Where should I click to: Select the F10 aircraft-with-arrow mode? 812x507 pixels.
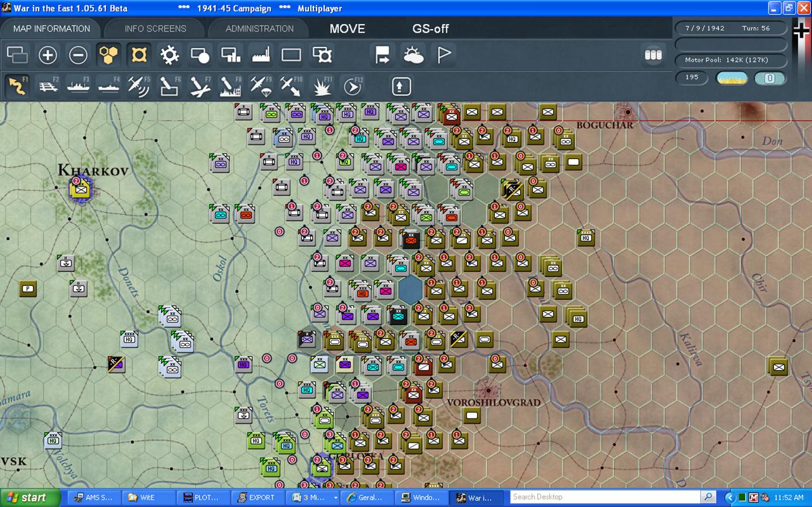(291, 86)
